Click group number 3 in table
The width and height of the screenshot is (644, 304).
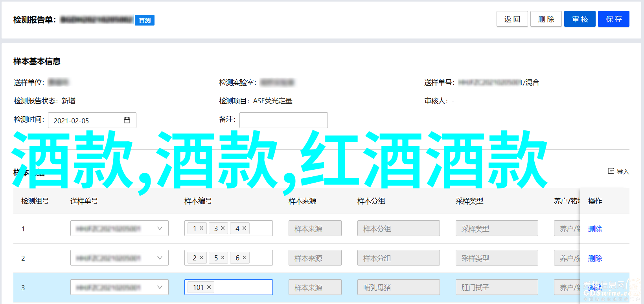coord(23,288)
